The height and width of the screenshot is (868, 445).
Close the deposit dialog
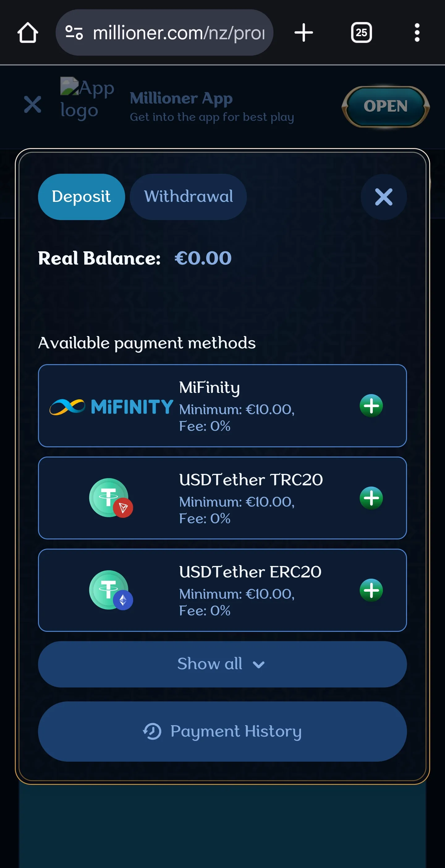coord(384,197)
